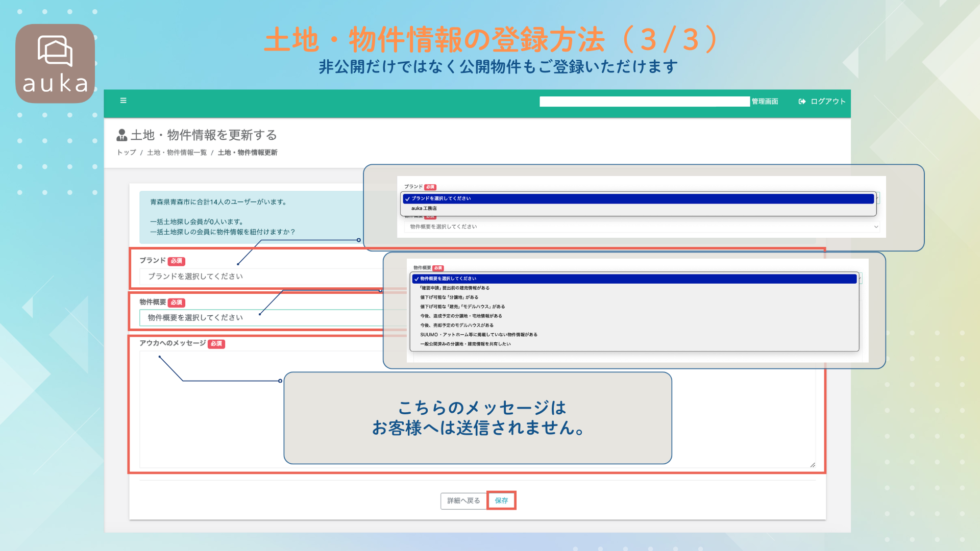This screenshot has height=551, width=980.
Task: Select ブランドを選択してください option in the brand list
Action: [638, 198]
